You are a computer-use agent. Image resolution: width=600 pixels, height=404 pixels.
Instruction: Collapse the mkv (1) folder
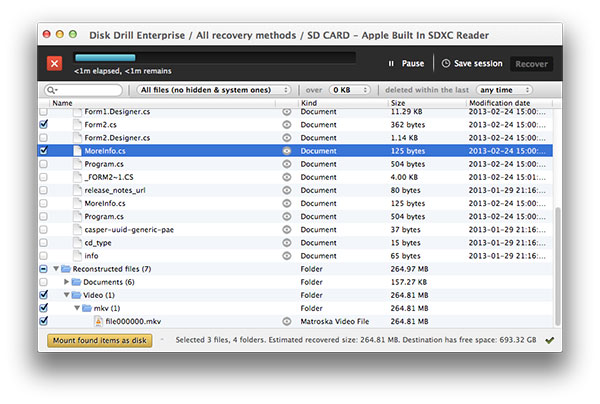click(77, 308)
